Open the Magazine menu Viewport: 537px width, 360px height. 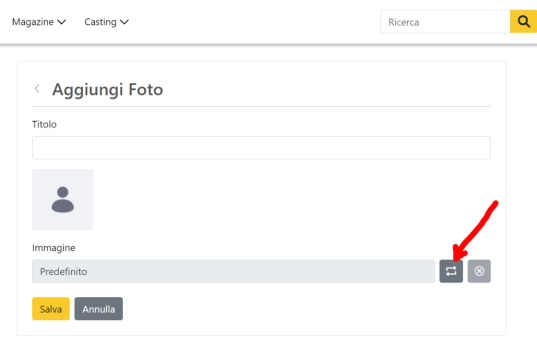coord(39,22)
